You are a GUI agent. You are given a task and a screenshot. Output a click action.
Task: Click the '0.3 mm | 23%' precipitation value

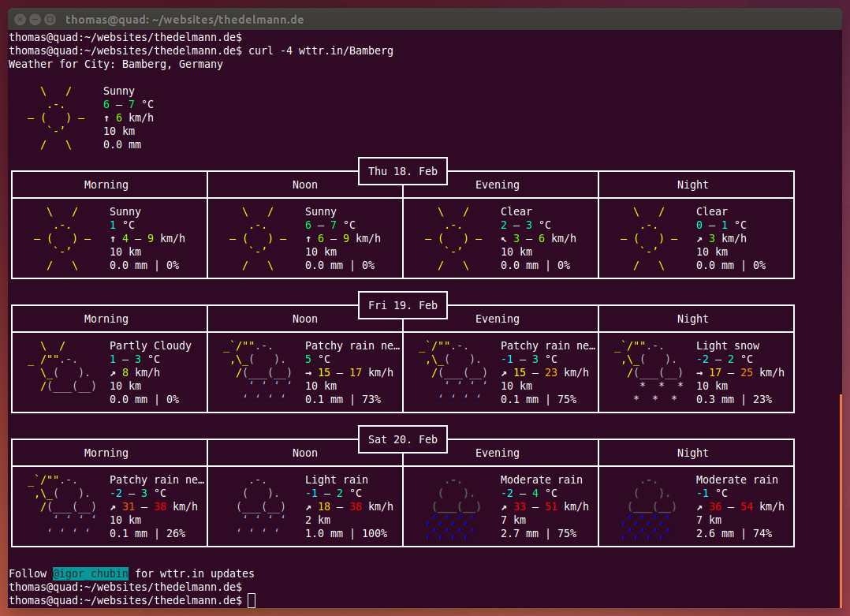pos(735,399)
